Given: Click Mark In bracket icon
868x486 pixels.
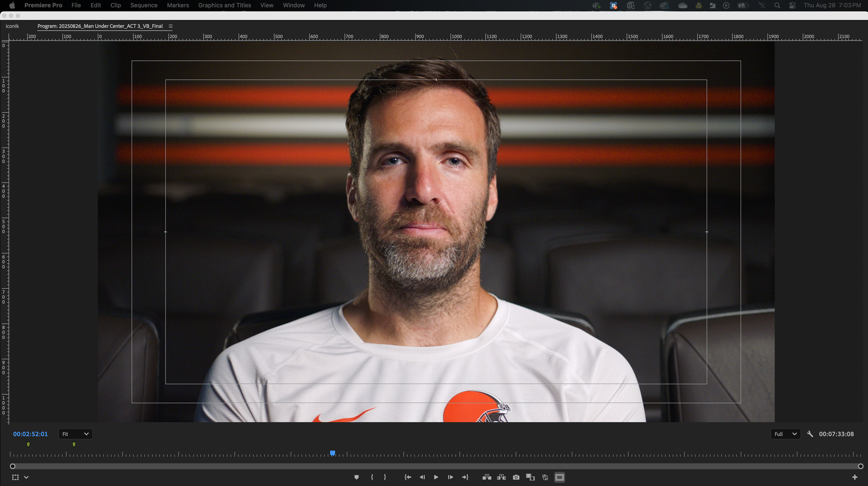Looking at the screenshot, I should [x=372, y=477].
